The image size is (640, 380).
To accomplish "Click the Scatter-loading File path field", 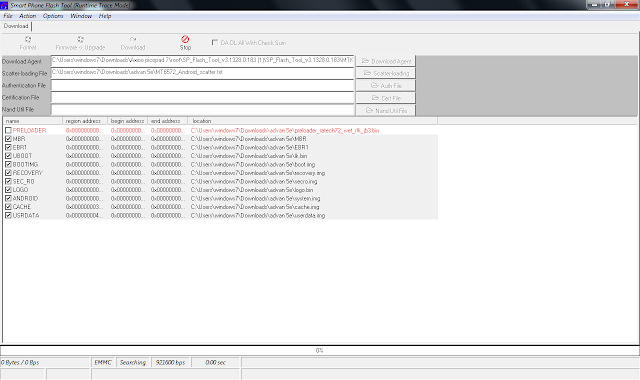I will (202, 73).
